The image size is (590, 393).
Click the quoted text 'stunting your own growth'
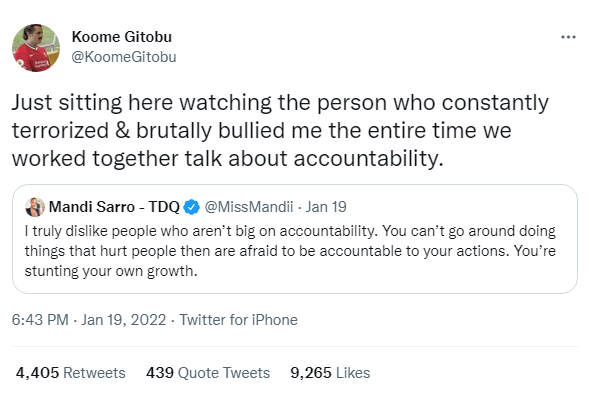click(111, 271)
